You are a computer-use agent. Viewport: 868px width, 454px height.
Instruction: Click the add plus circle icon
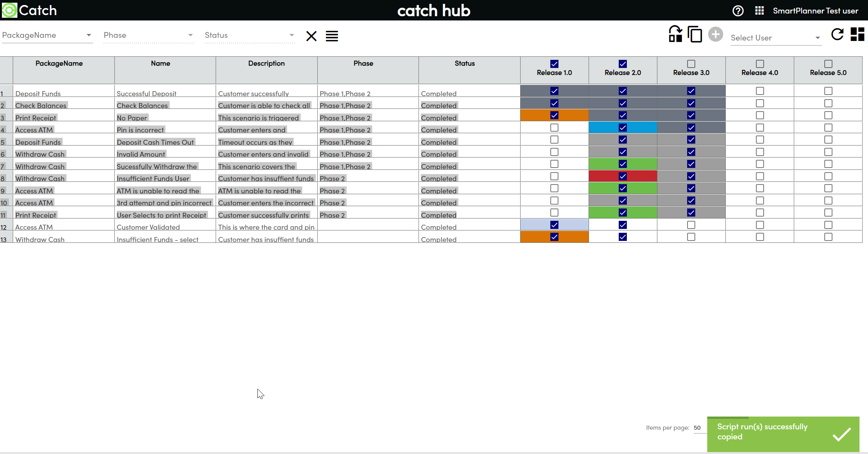pos(715,34)
